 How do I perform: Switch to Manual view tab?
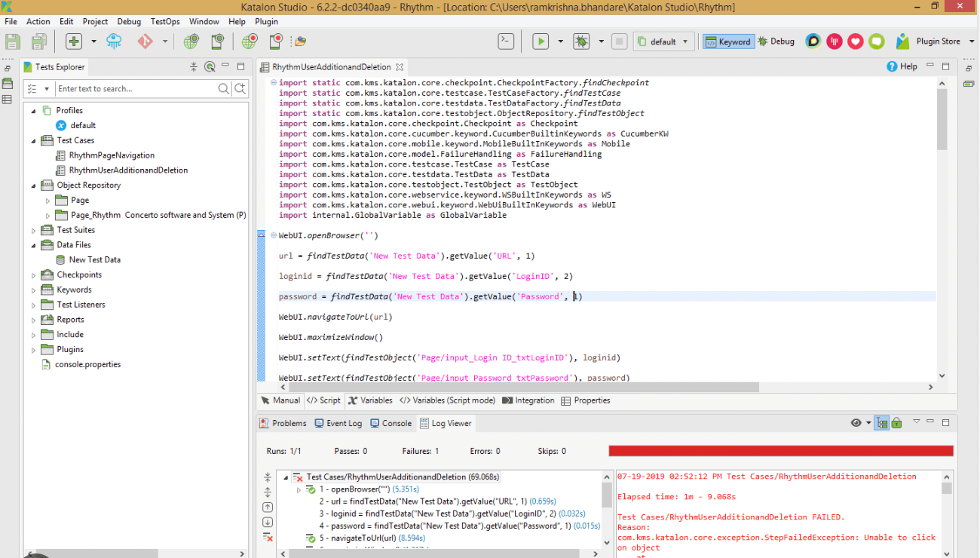click(280, 400)
